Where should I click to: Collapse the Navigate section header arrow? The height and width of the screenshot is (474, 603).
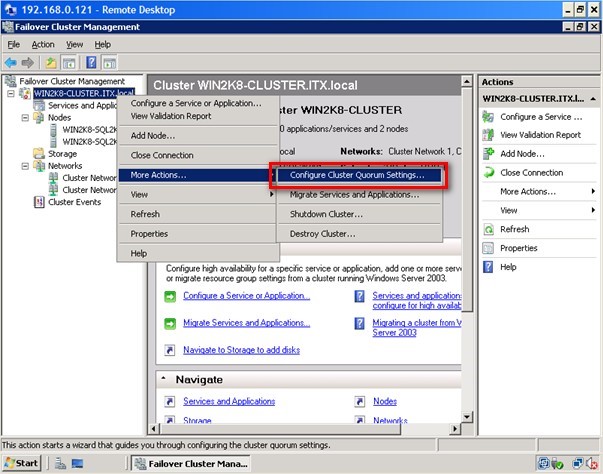pyautogui.click(x=163, y=379)
